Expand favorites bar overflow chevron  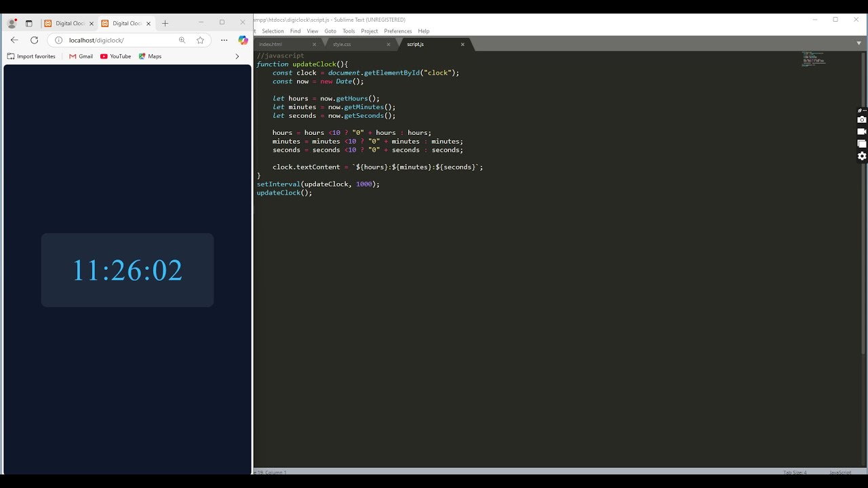[x=237, y=56]
